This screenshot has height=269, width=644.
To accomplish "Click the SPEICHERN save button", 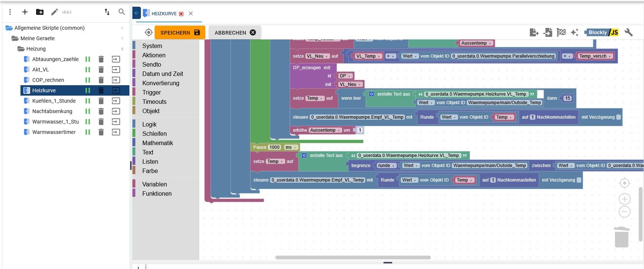I will [180, 32].
